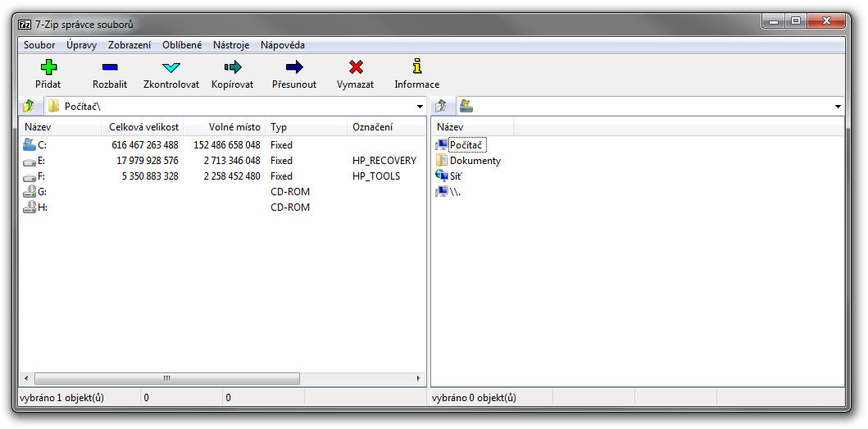Viewport: 868px width, 429px height.
Task: Open the Úpravy menu
Action: (81, 45)
